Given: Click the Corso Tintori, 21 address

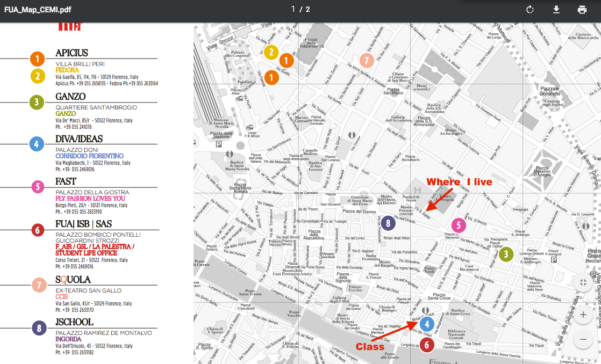Looking at the screenshot, I should (91, 260).
